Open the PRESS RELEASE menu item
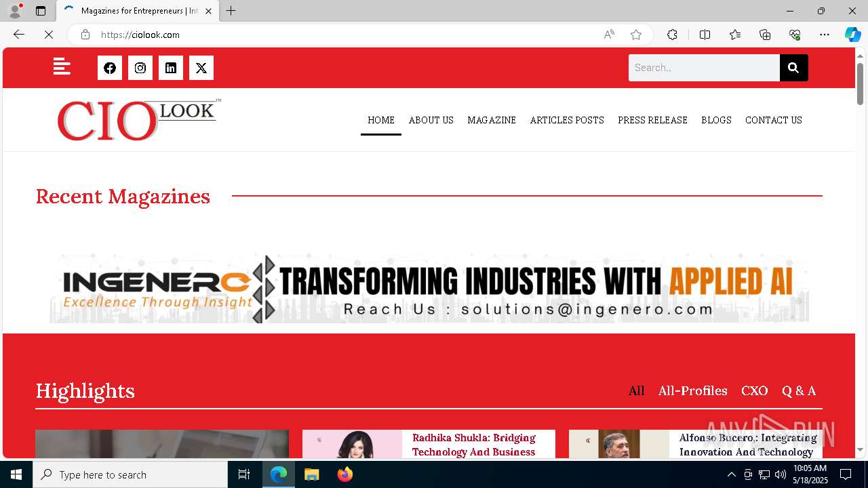The image size is (868, 488). point(652,120)
